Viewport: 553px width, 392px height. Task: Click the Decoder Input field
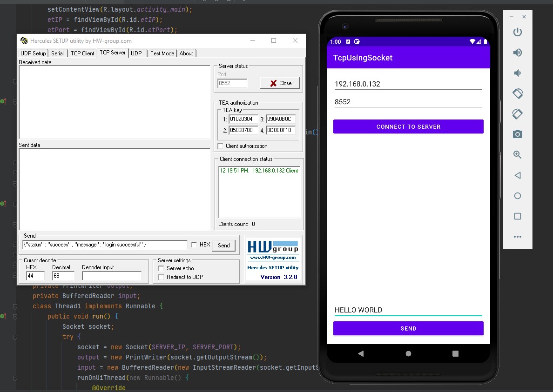click(111, 276)
